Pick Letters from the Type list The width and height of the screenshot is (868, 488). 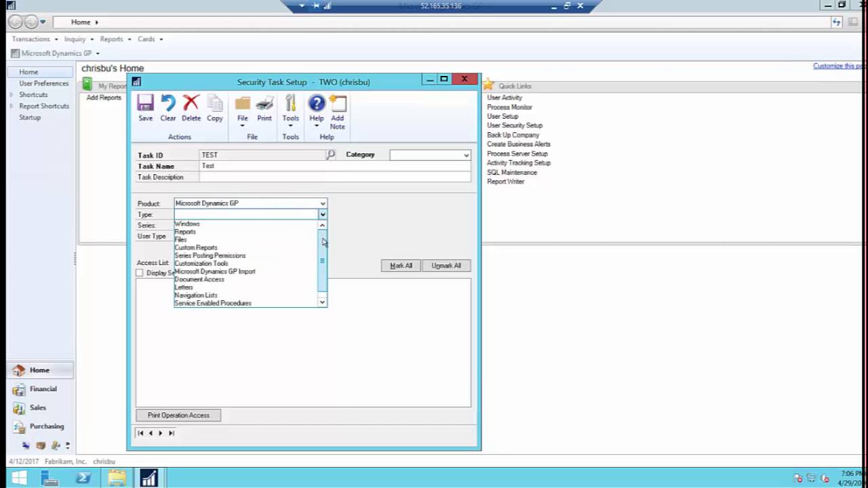(184, 287)
